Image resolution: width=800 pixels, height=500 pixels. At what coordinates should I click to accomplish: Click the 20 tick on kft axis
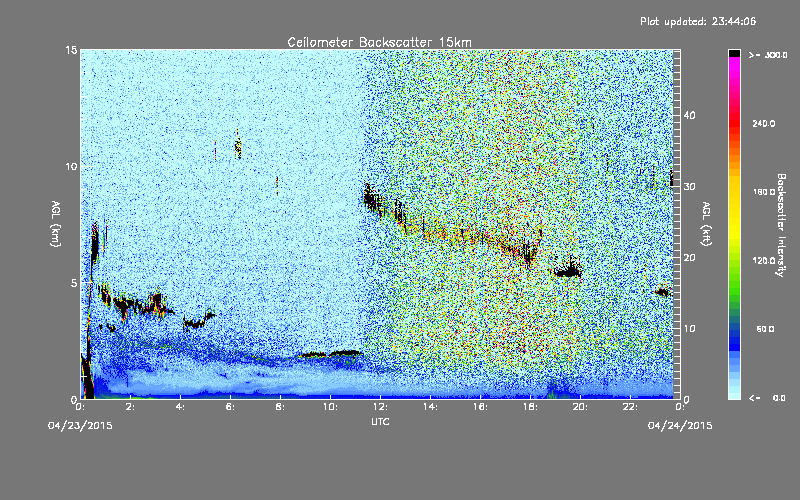coord(689,258)
